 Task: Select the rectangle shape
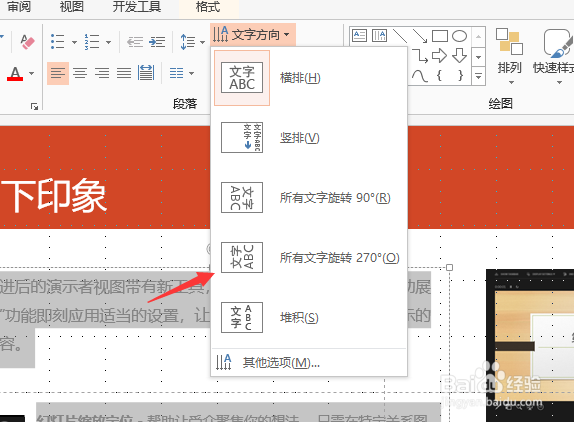[x=440, y=36]
